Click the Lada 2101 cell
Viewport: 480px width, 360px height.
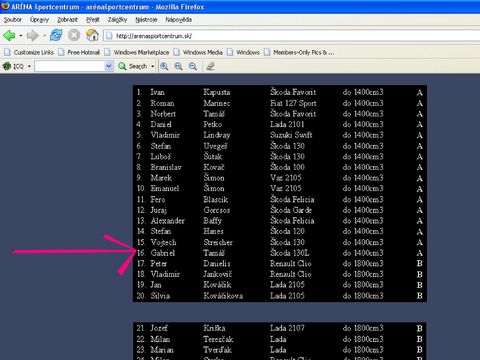point(287,124)
